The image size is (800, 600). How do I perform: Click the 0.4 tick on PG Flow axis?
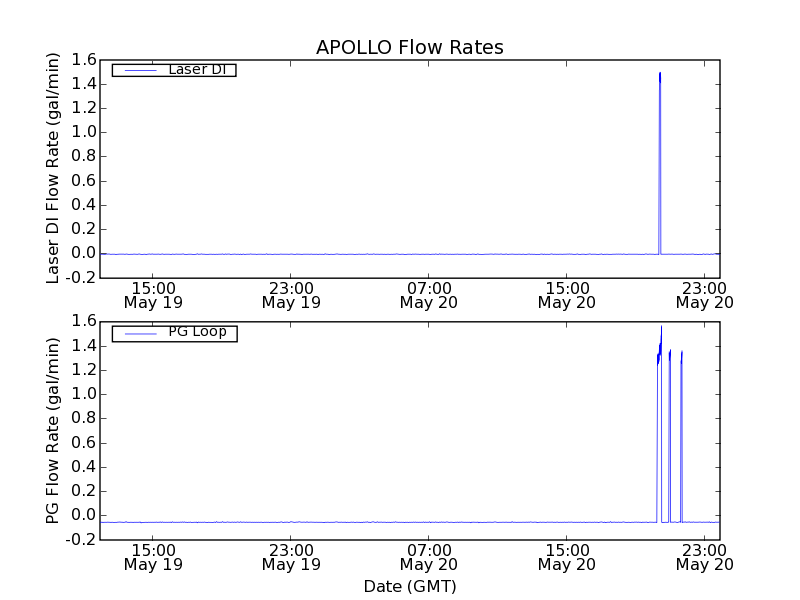coord(84,467)
